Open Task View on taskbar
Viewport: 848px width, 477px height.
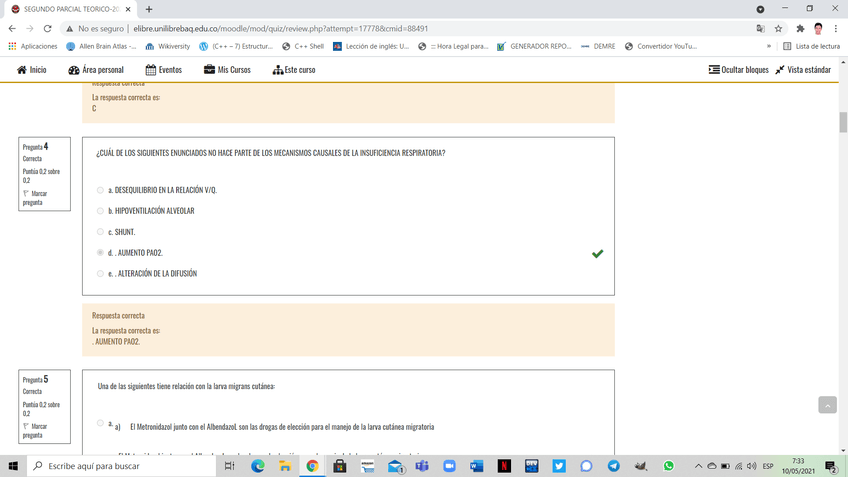(230, 466)
